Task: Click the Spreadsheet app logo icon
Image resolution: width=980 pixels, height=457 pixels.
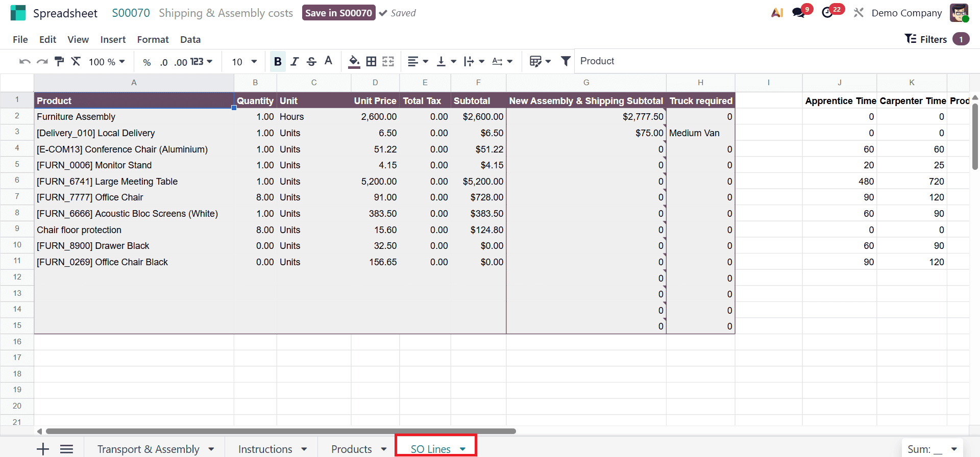Action: tap(18, 13)
